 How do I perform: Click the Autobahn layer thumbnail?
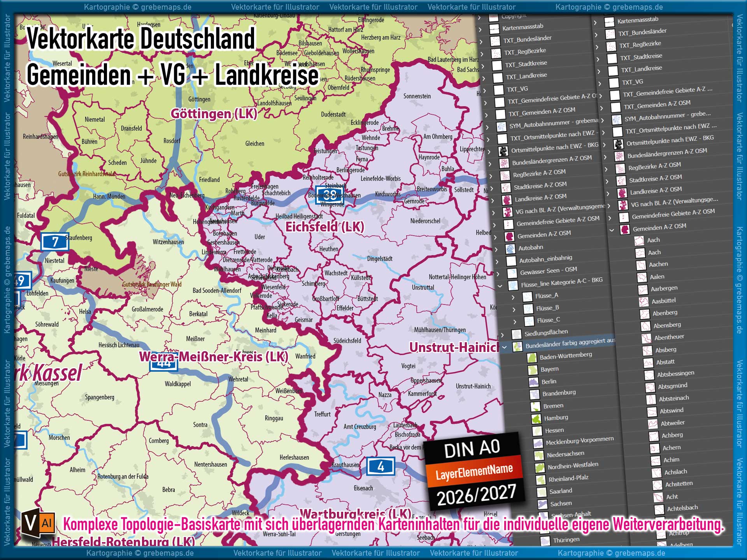(510, 249)
